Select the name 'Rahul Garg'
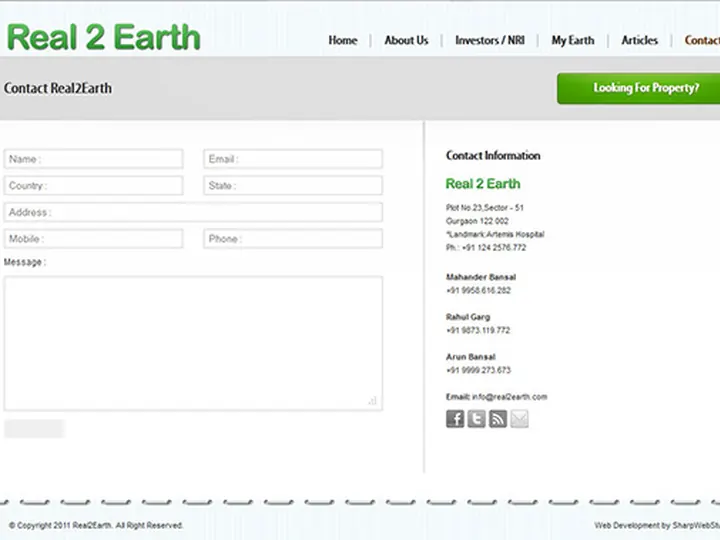 click(468, 317)
